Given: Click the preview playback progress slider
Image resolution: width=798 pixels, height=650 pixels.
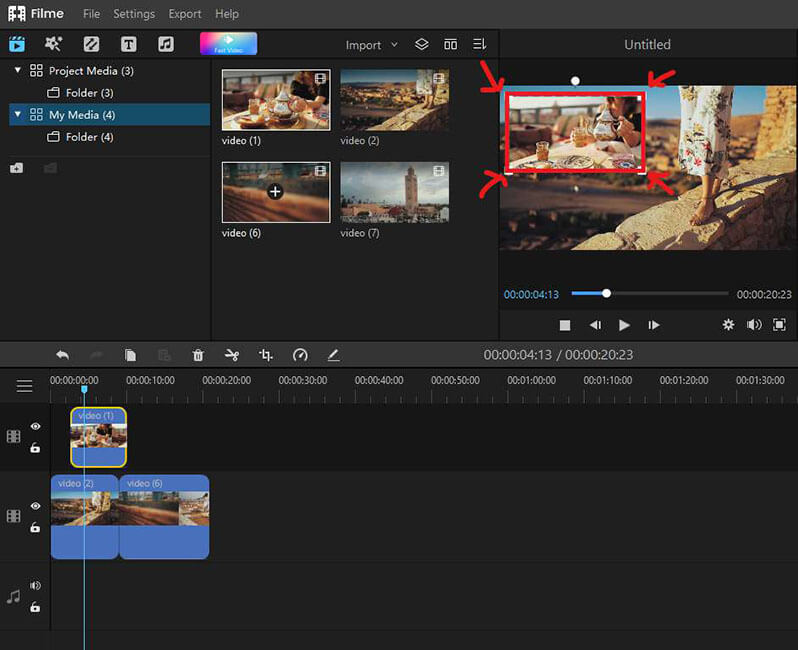Looking at the screenshot, I should click(649, 293).
